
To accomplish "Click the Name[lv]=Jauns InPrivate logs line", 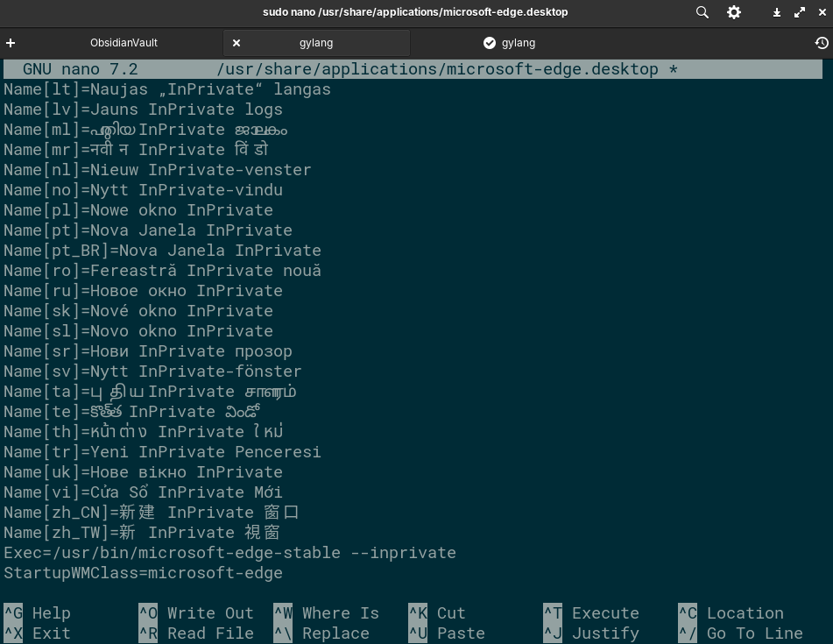I will click(143, 110).
